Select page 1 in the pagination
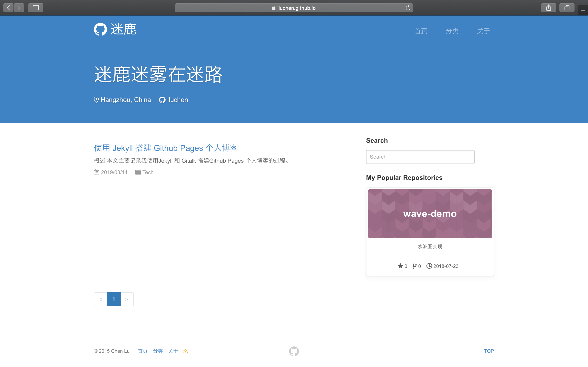This screenshot has height=367, width=588. click(114, 299)
